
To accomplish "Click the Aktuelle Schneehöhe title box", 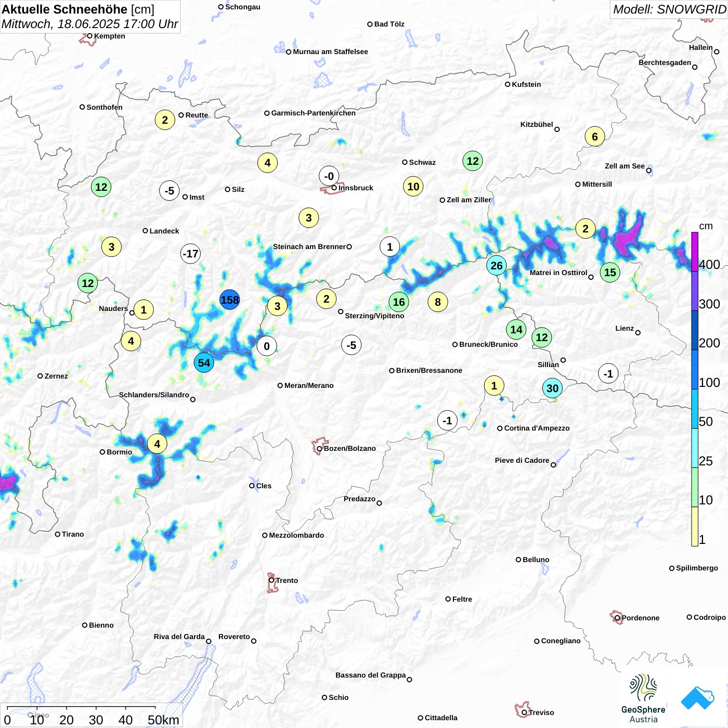I will (90, 17).
